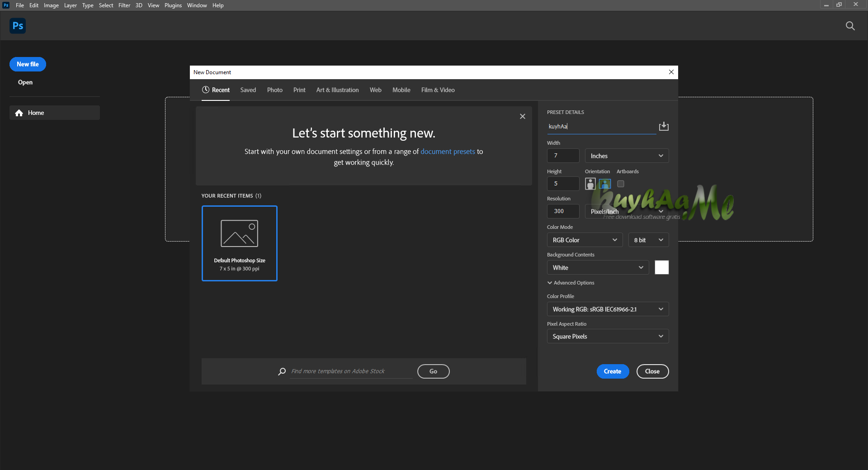This screenshot has height=470, width=868.
Task: Open the Select menu
Action: pos(106,5)
